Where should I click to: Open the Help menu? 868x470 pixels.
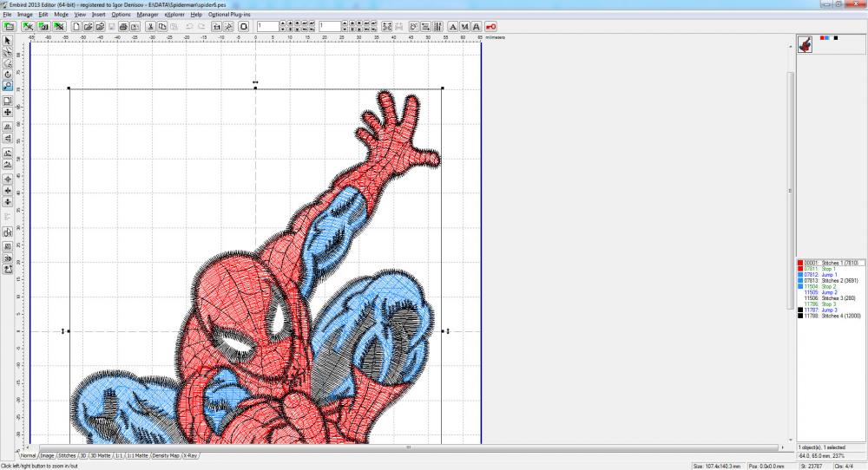196,15
